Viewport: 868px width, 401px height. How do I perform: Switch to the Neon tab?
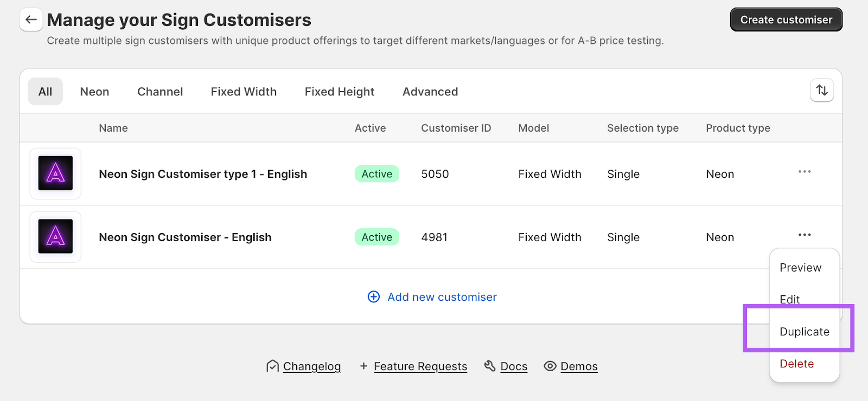94,92
